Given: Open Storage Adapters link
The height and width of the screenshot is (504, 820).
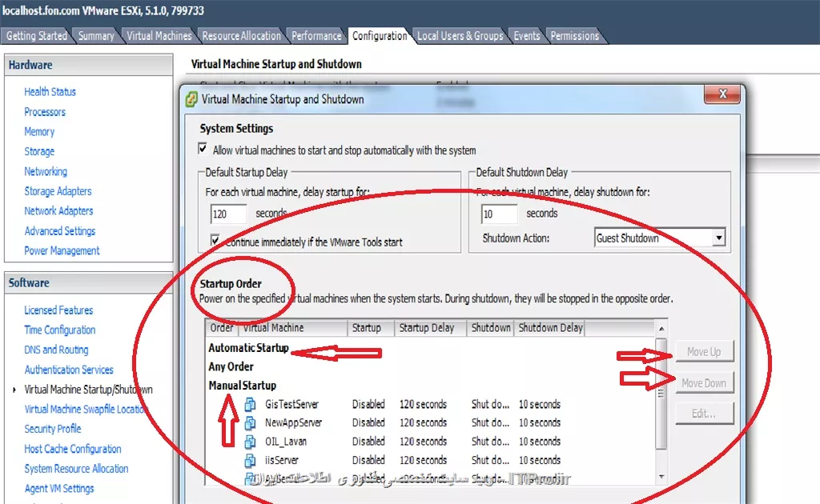Looking at the screenshot, I should pos(58,191).
